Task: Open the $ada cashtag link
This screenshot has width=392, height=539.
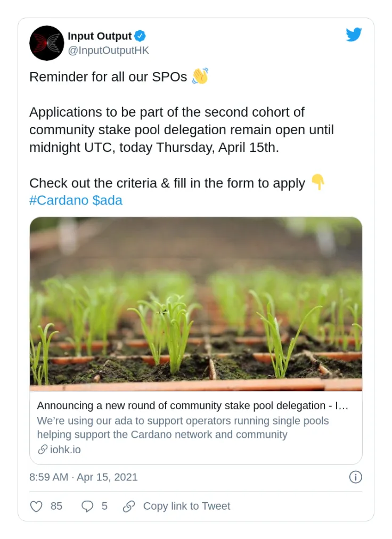Action: (x=107, y=201)
